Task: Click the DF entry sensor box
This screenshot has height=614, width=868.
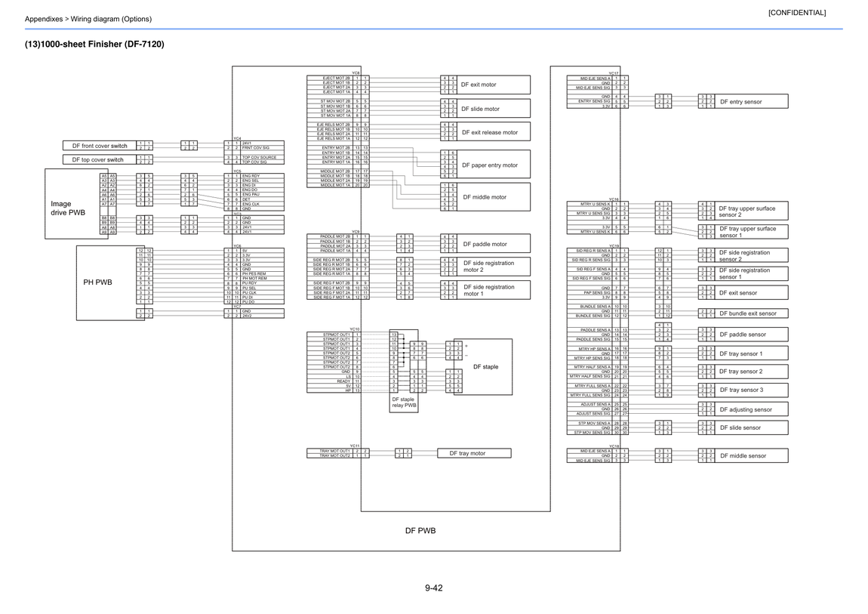Action: (x=751, y=101)
